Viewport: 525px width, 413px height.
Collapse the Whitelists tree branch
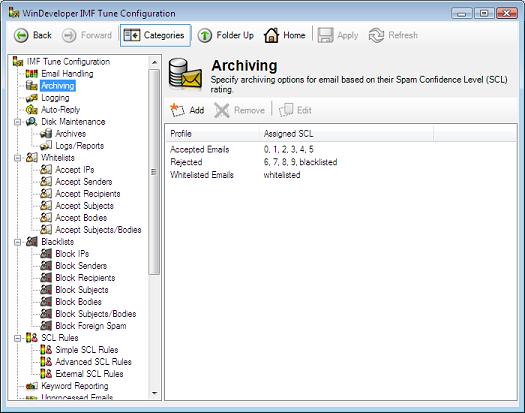(17, 158)
